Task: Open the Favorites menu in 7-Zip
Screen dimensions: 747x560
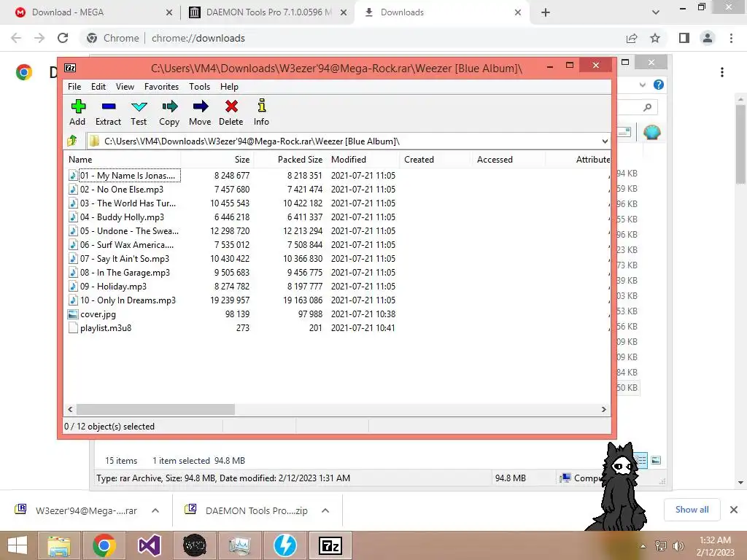Action: tap(161, 87)
